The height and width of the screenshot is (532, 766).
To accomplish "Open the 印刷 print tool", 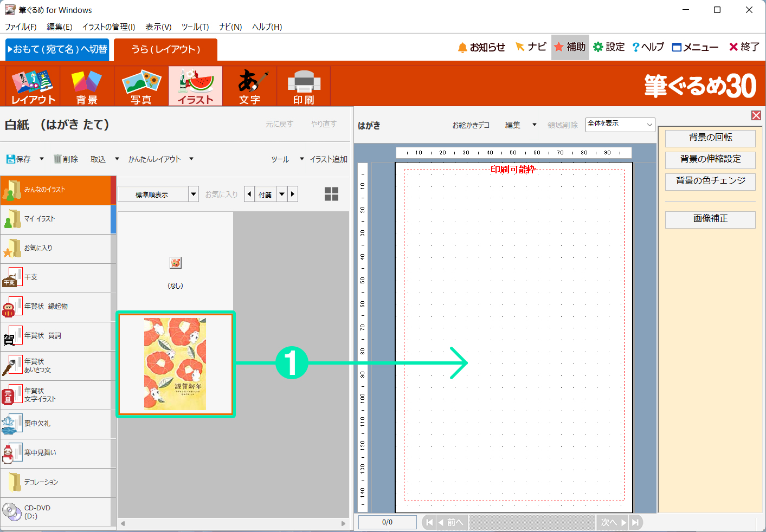I will click(304, 86).
